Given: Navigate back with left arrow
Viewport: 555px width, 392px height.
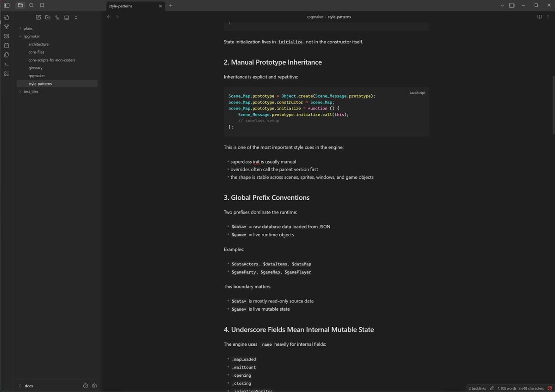Looking at the screenshot, I should (109, 17).
